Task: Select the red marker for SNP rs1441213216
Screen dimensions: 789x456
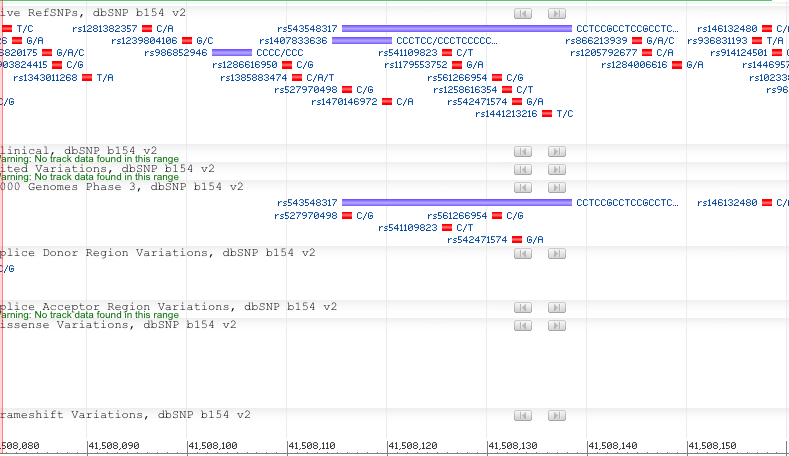Action: [547, 114]
